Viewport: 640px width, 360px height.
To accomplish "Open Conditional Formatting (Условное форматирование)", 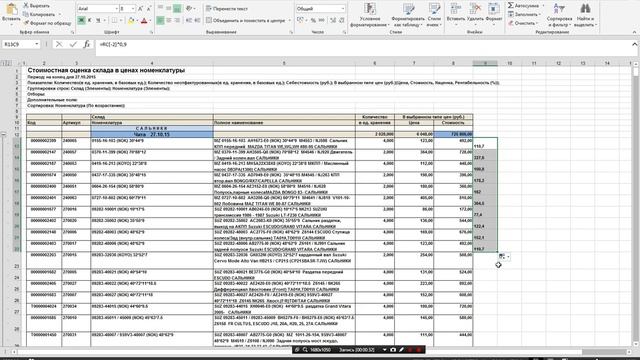I will (370, 15).
